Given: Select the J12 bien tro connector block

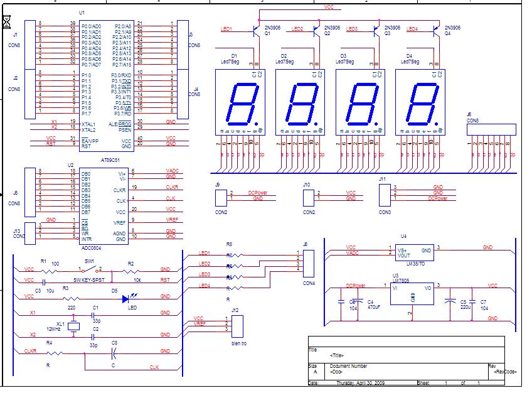Looking at the screenshot, I should 238,326.
